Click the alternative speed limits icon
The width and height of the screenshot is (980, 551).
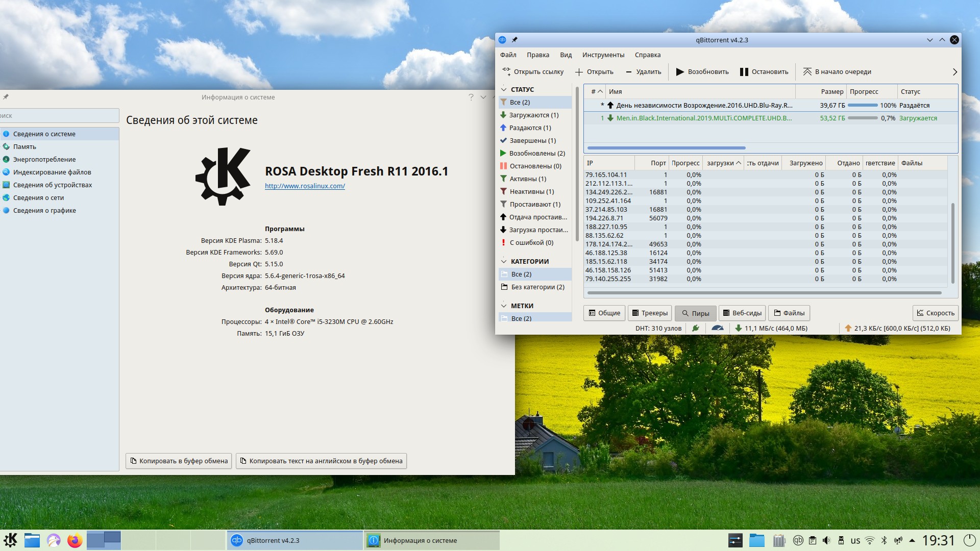[717, 328]
